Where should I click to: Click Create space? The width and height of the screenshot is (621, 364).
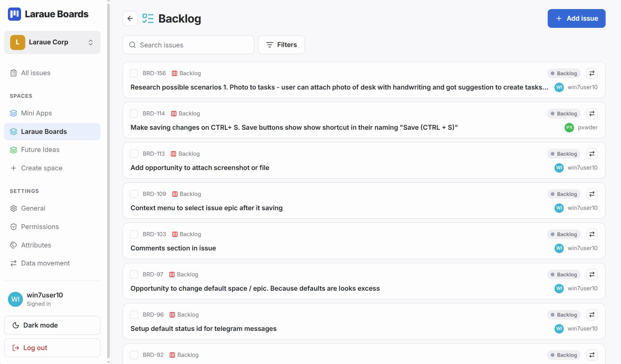pos(52,168)
